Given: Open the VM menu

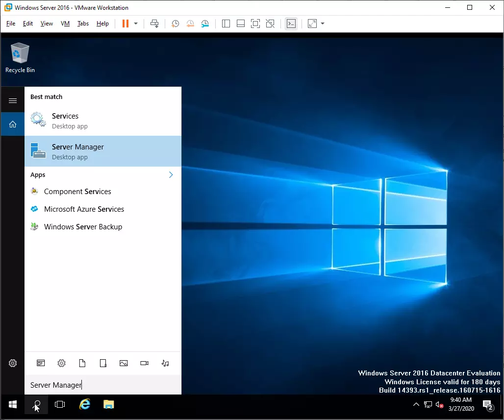Looking at the screenshot, I should click(65, 24).
